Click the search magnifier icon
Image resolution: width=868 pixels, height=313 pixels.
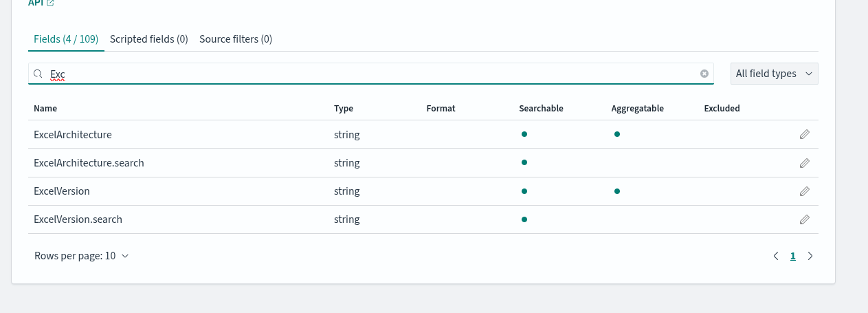click(x=38, y=74)
